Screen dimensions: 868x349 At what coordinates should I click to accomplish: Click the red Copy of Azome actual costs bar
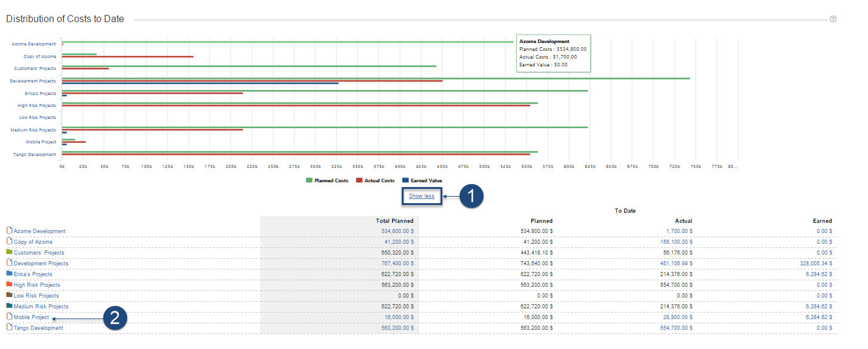(127, 57)
